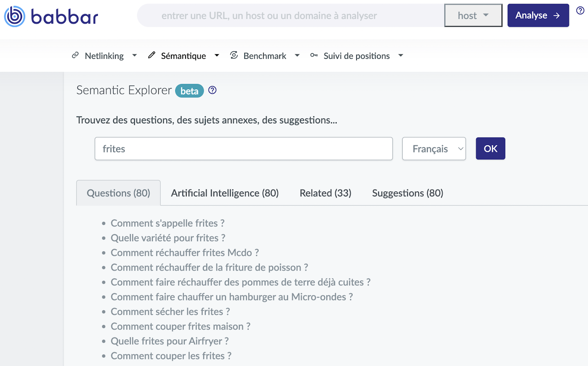588x366 pixels.
Task: Expand the host type dropdown
Action: point(473,15)
